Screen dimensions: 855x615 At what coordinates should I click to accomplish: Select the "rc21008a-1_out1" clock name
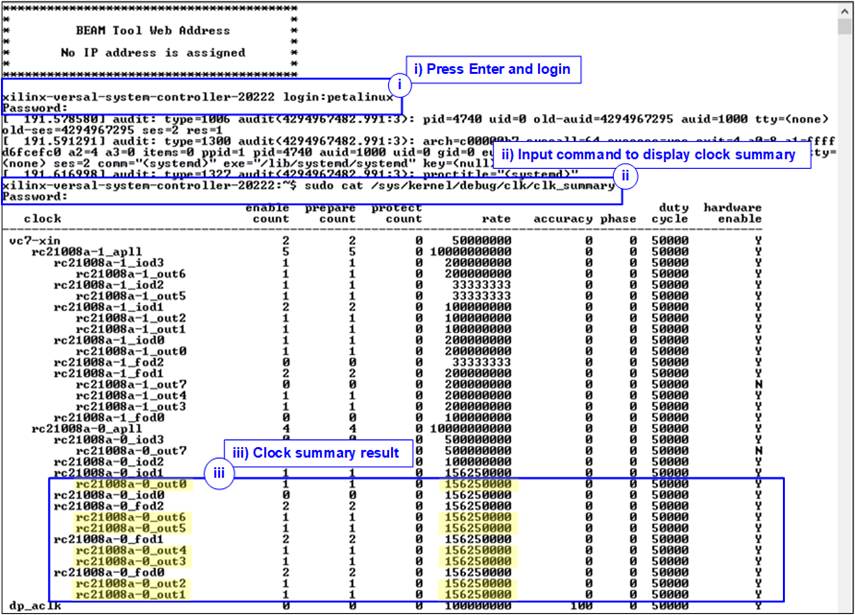[131, 329]
